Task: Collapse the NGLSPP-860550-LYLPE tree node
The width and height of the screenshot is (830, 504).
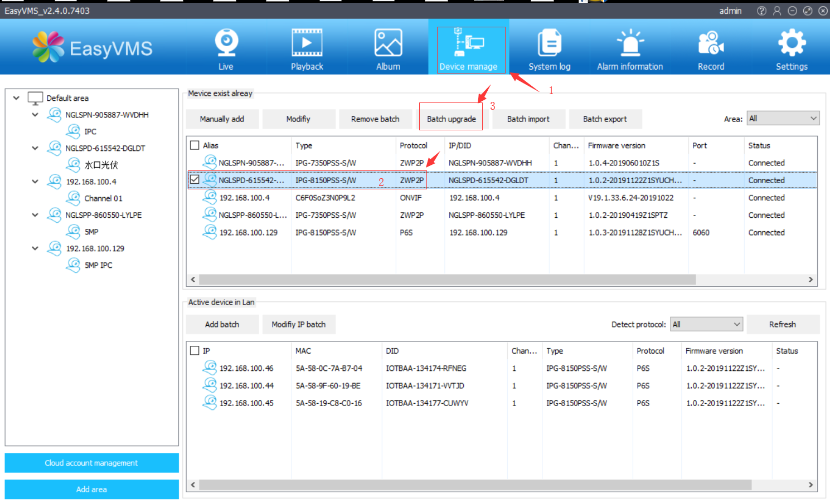Action: (x=35, y=215)
